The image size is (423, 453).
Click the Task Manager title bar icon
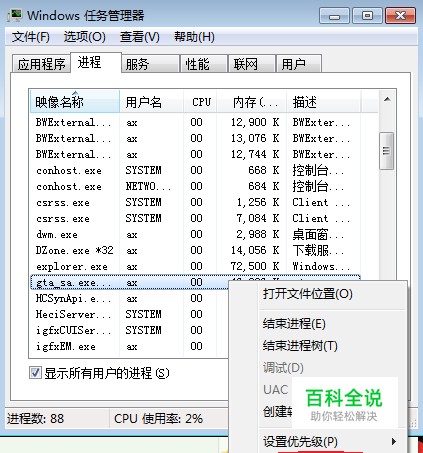click(15, 15)
